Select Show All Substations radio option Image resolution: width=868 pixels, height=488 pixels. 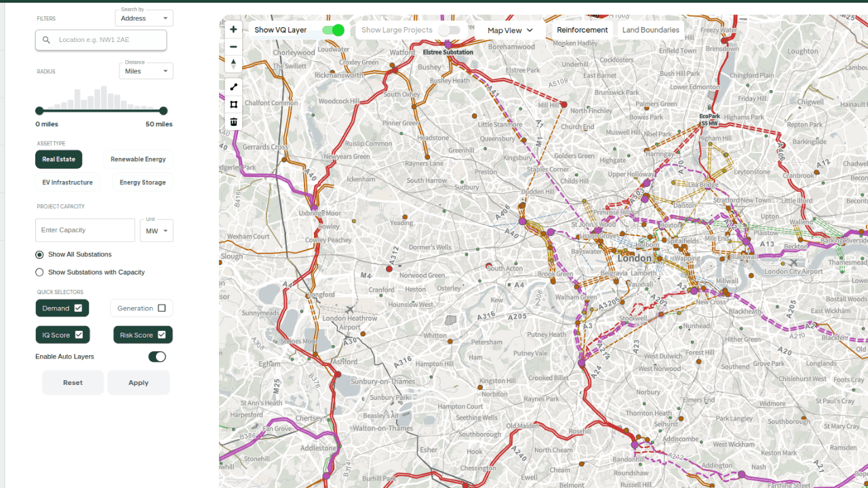point(39,255)
